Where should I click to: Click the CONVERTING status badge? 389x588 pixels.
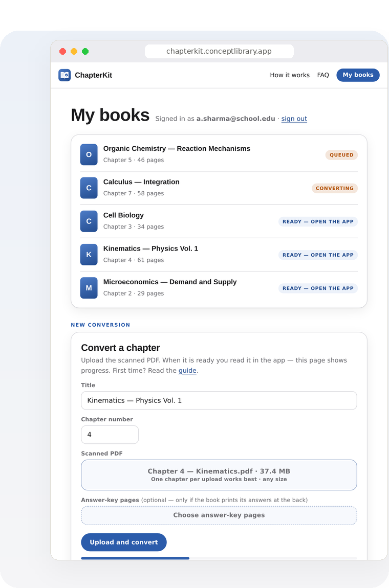[x=335, y=188]
